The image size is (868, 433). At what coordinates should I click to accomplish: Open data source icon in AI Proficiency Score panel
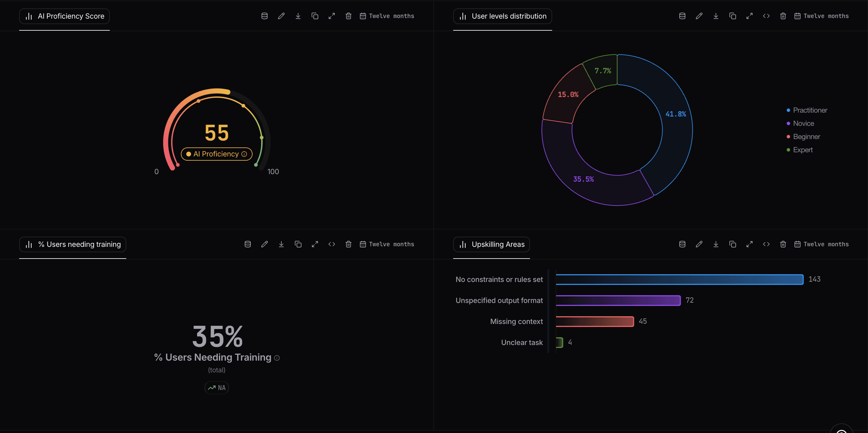(x=265, y=16)
